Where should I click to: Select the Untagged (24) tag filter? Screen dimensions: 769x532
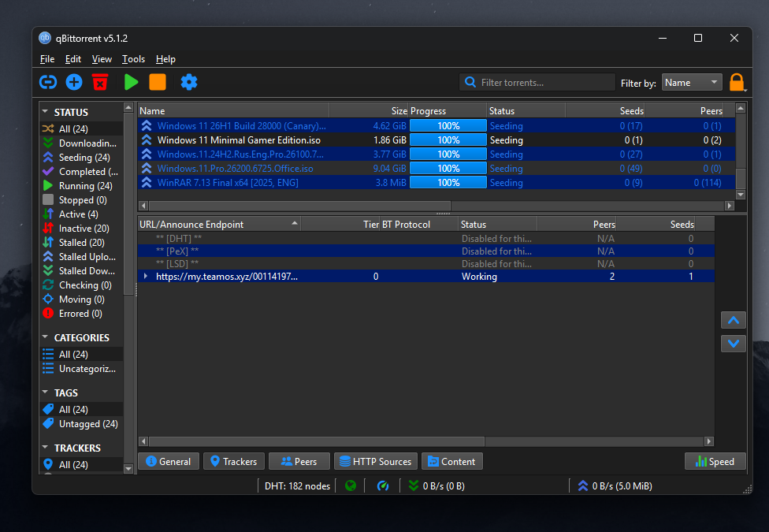(x=81, y=423)
